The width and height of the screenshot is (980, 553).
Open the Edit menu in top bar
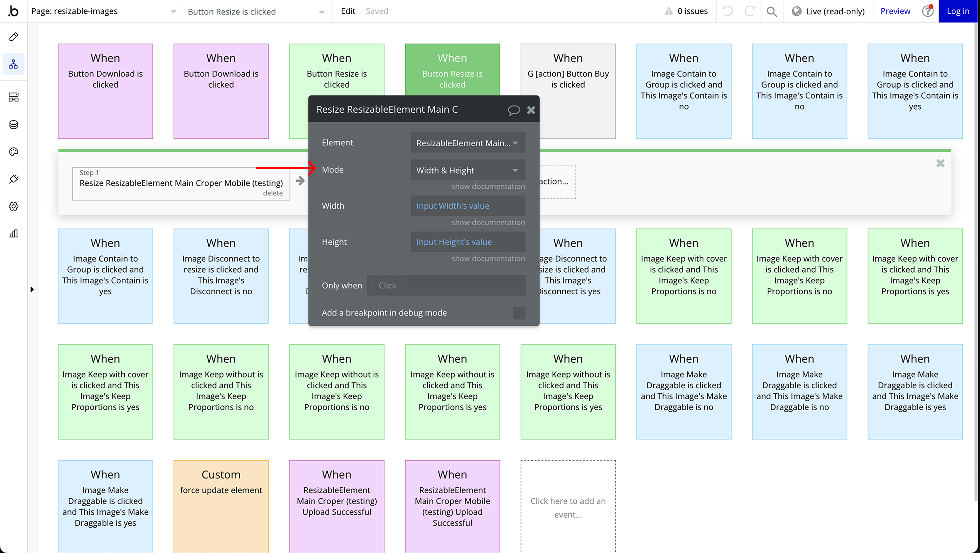coord(348,11)
